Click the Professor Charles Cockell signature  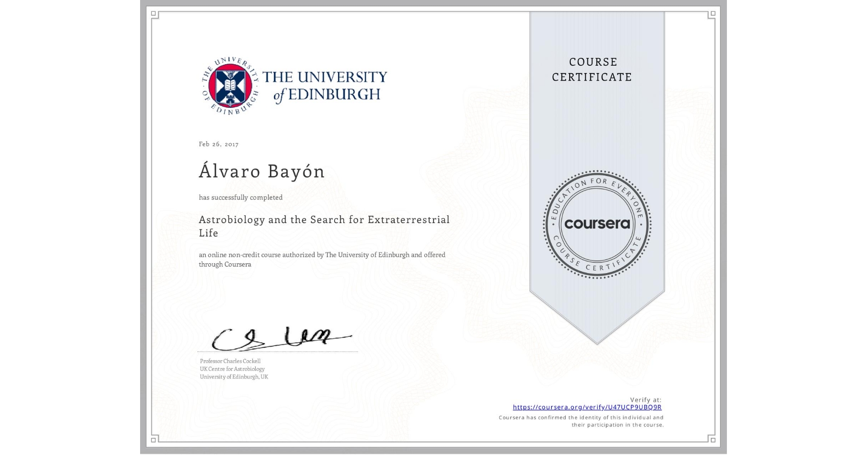(x=281, y=339)
